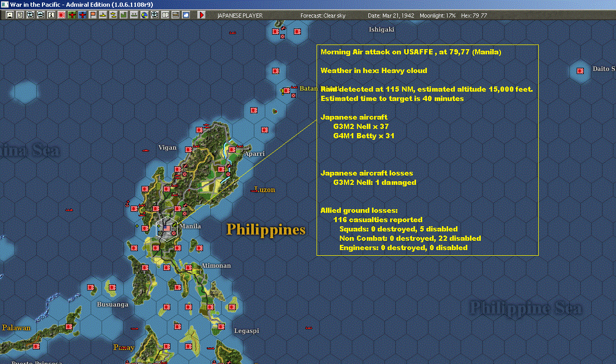Screen dimensions: 616x364
Task: Click the ship-with-arrows toolbar icon
Action: point(134,15)
